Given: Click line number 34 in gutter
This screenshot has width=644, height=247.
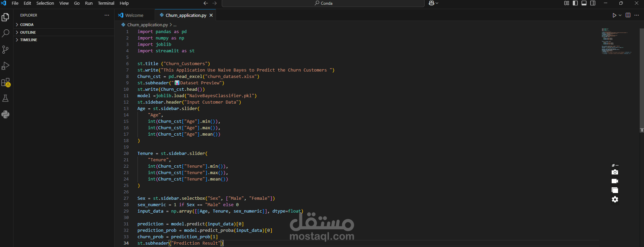Looking at the screenshot, I should point(126,243).
